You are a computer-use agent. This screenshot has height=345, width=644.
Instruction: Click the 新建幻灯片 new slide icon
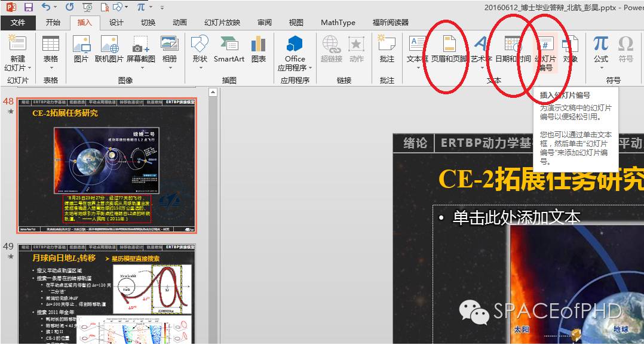[x=18, y=44]
